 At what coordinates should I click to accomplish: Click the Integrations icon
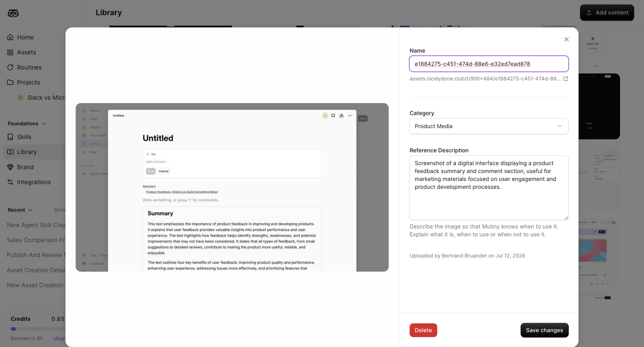pos(10,182)
